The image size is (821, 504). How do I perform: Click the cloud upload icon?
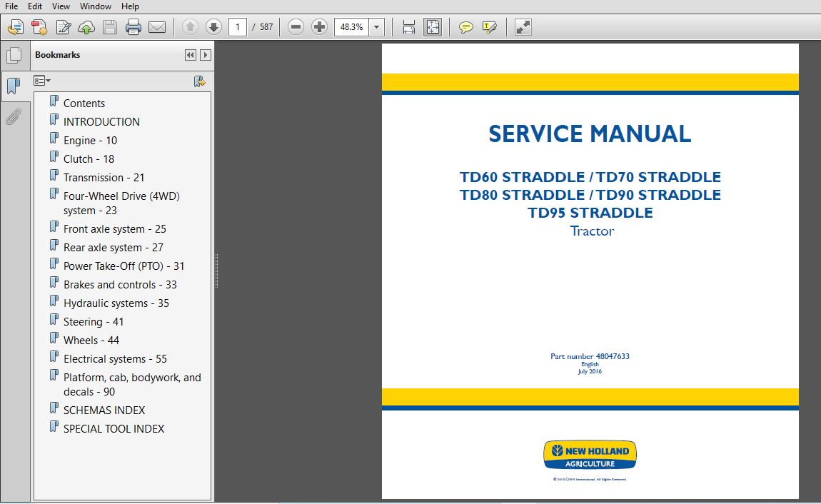pyautogui.click(x=86, y=27)
